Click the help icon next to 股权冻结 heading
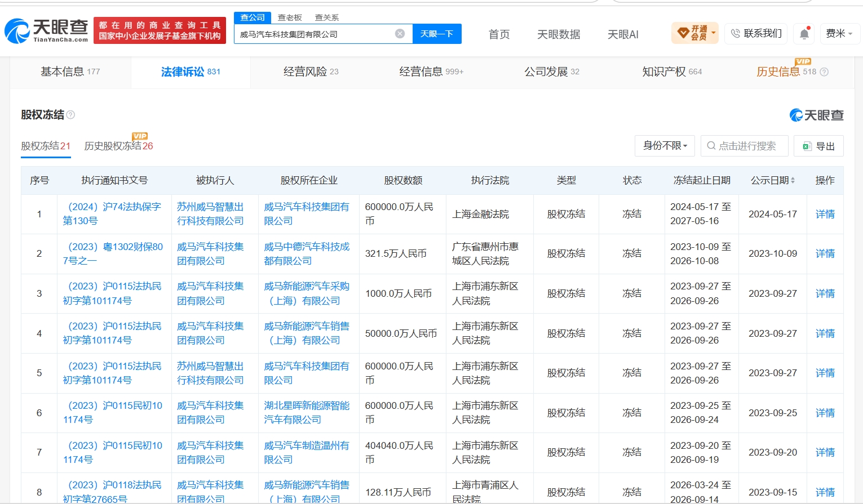The height and width of the screenshot is (504, 863). (x=70, y=115)
